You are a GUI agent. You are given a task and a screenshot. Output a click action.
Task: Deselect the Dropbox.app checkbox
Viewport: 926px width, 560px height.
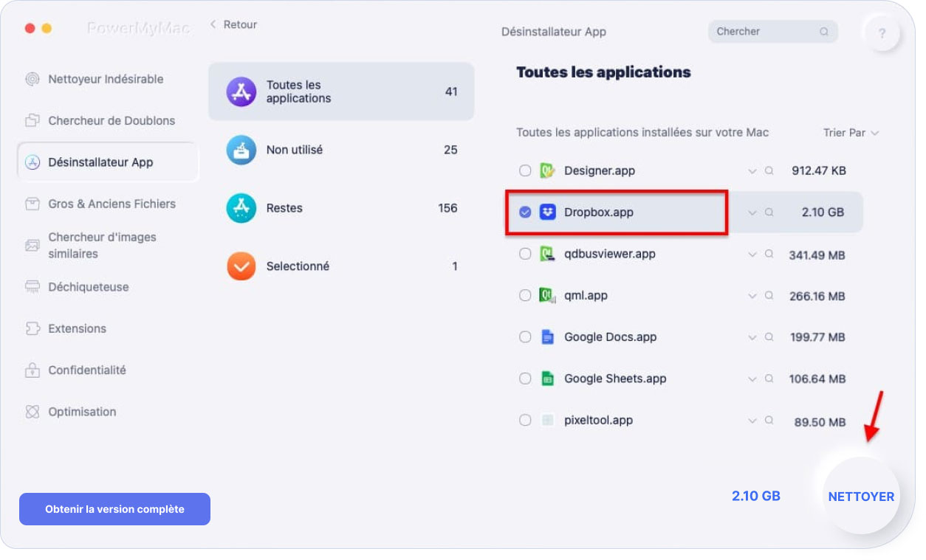click(525, 212)
